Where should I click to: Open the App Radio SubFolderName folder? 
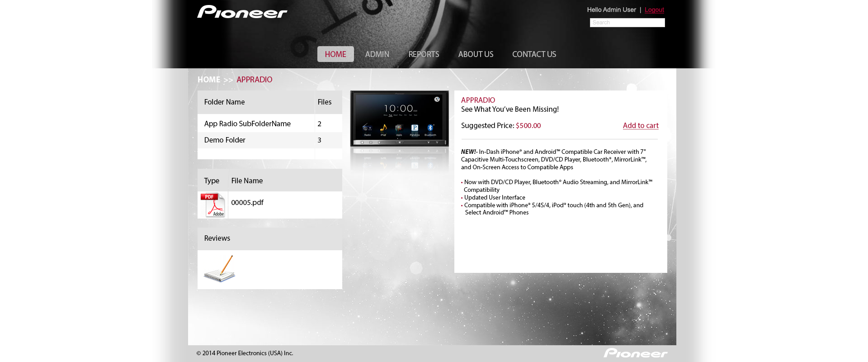[x=247, y=124]
